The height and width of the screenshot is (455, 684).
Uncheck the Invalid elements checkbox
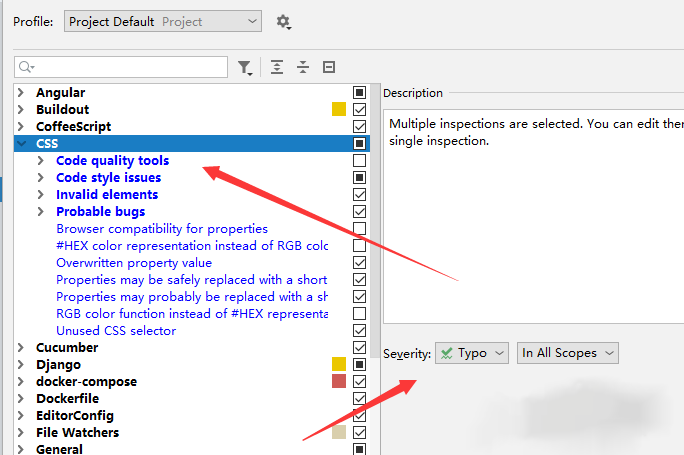(359, 195)
